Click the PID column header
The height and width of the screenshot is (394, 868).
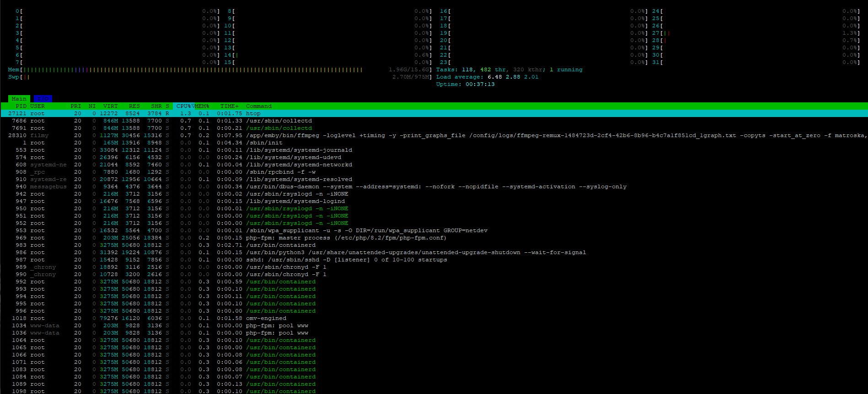click(x=21, y=106)
